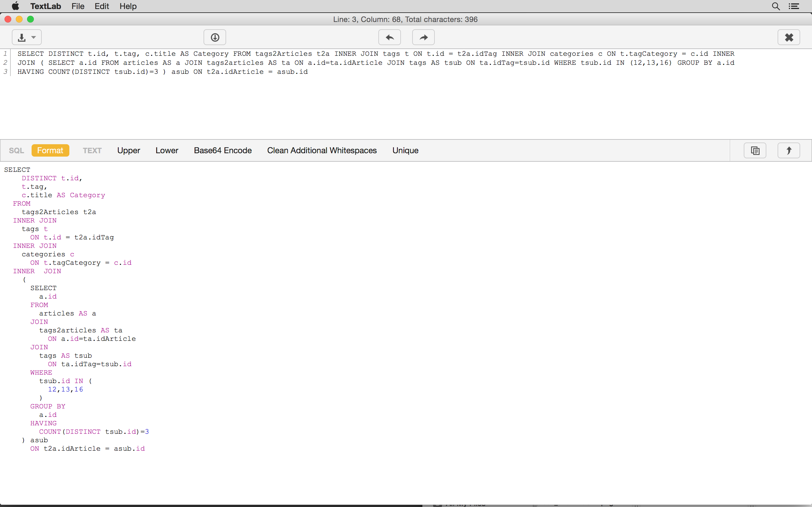Apply the Upper text transform
This screenshot has height=507, width=812.
point(129,151)
